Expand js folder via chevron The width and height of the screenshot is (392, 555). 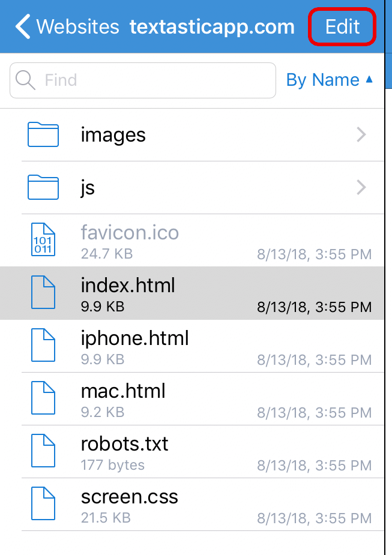(x=361, y=188)
